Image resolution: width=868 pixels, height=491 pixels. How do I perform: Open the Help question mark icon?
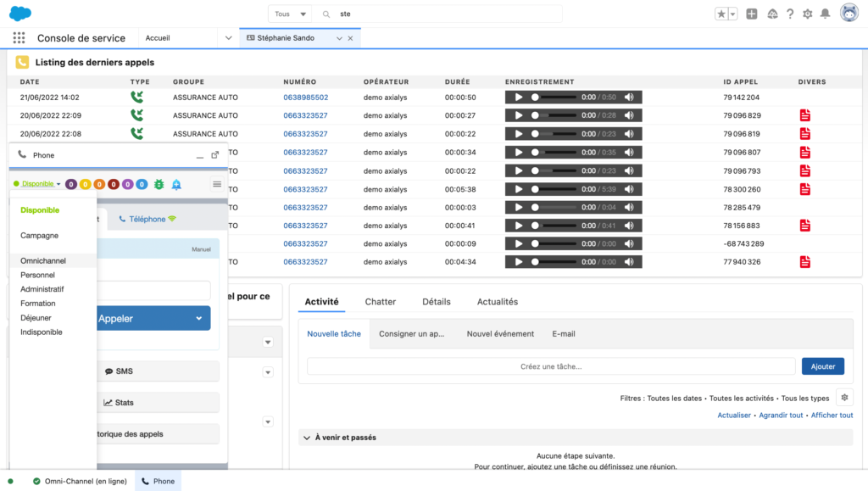(x=790, y=14)
